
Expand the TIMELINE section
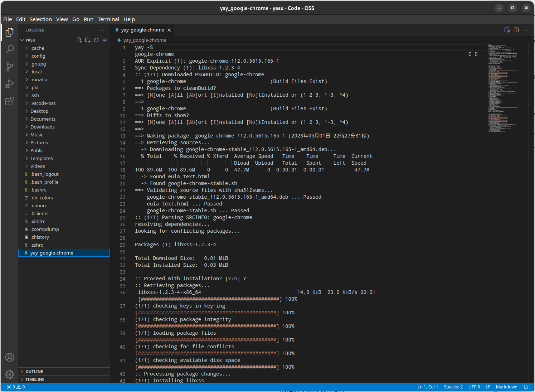35,379
